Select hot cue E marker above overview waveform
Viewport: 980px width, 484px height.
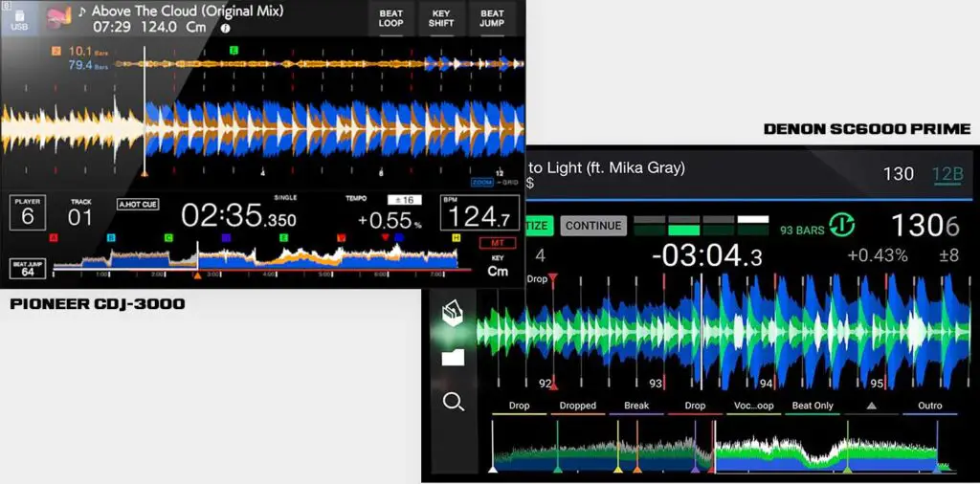234,50
